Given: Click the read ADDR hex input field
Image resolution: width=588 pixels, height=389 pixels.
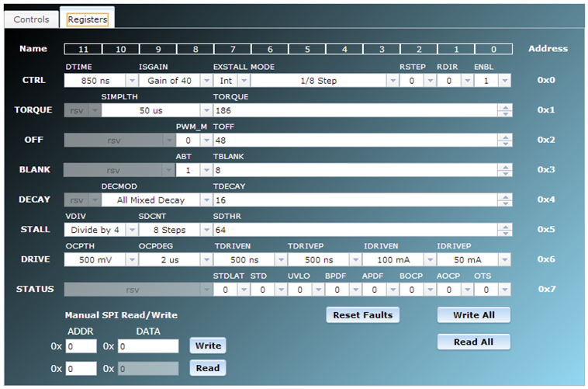Looking at the screenshot, I should (x=81, y=369).
